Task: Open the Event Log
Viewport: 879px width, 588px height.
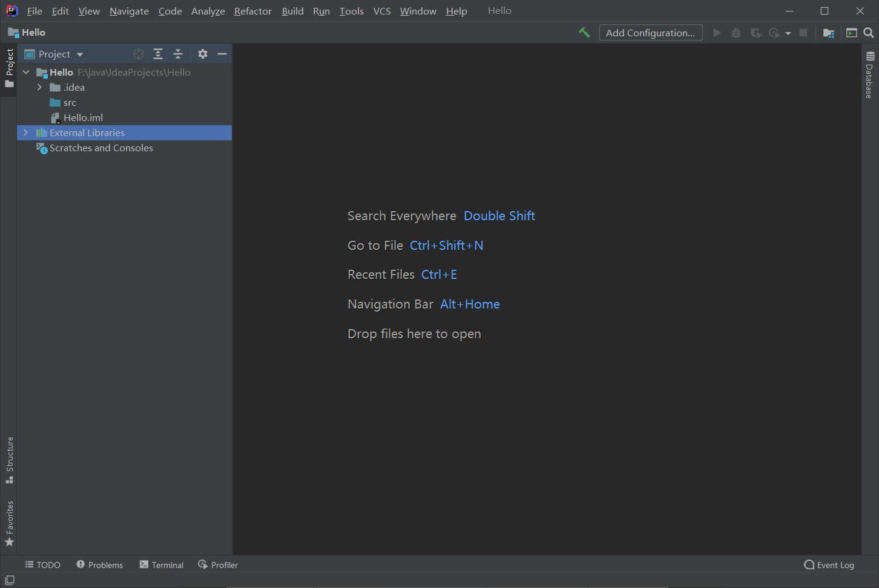Action: click(x=829, y=565)
